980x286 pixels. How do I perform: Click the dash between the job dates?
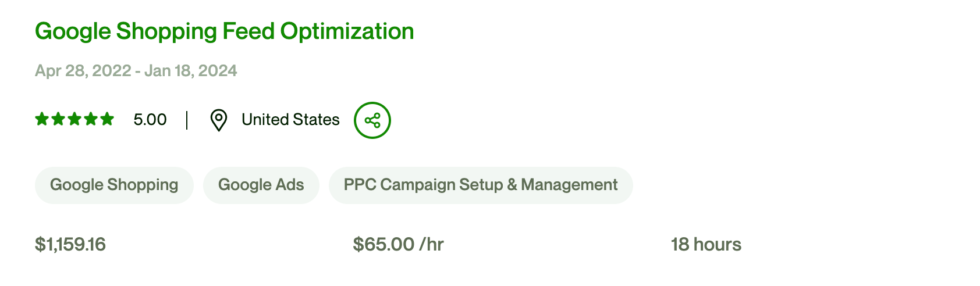coord(138,71)
